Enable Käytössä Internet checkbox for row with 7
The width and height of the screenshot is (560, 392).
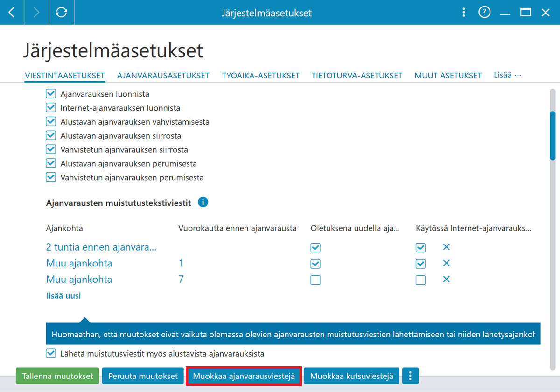click(x=420, y=280)
